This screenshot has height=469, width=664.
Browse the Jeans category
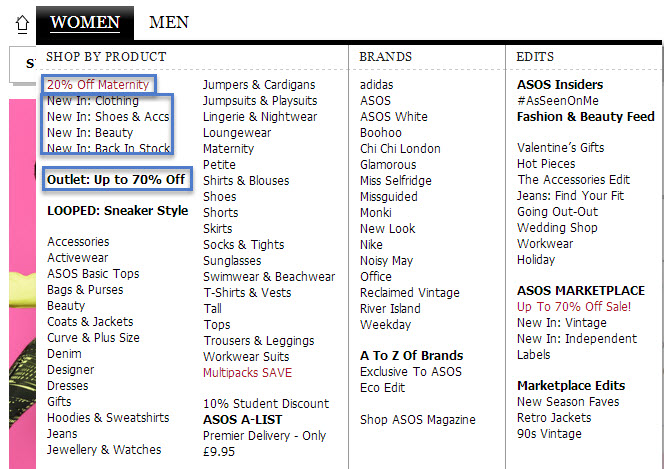pos(62,434)
